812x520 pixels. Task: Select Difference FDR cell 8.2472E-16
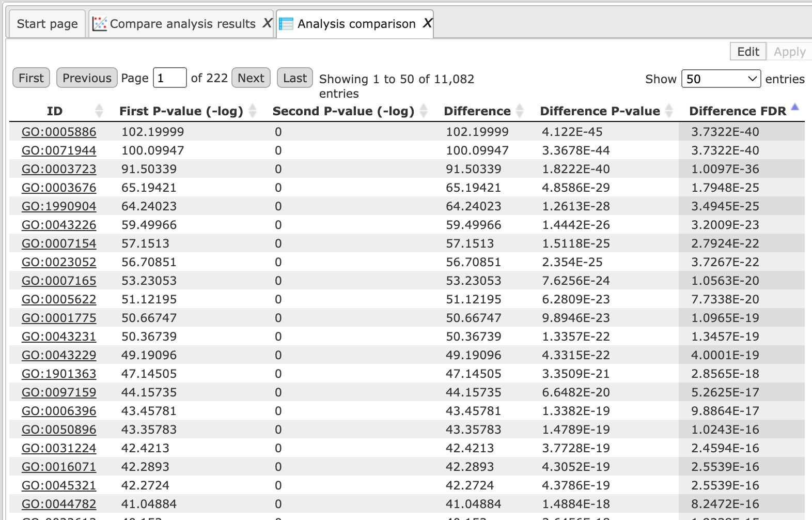pos(725,504)
